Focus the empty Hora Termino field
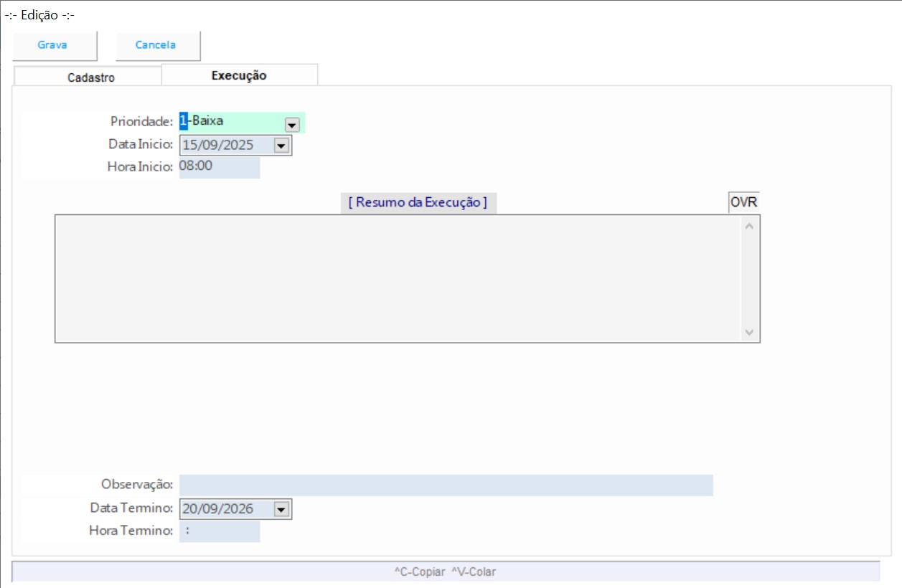 click(219, 531)
